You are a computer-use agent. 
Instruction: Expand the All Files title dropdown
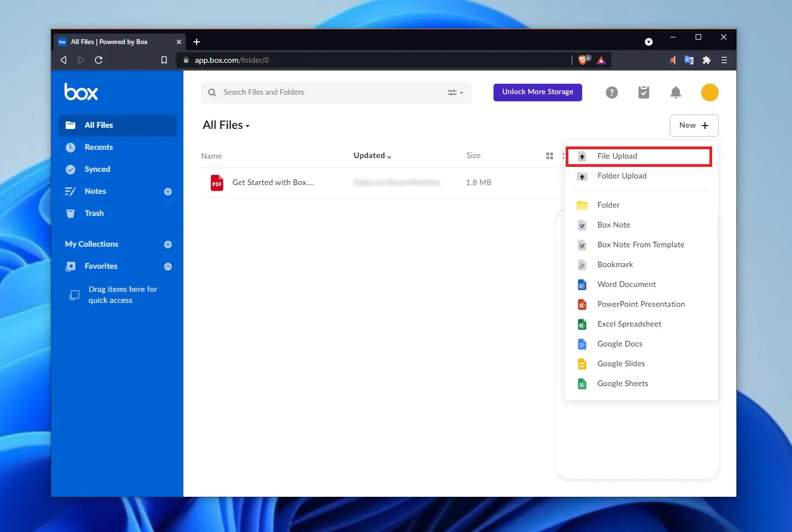tap(226, 125)
